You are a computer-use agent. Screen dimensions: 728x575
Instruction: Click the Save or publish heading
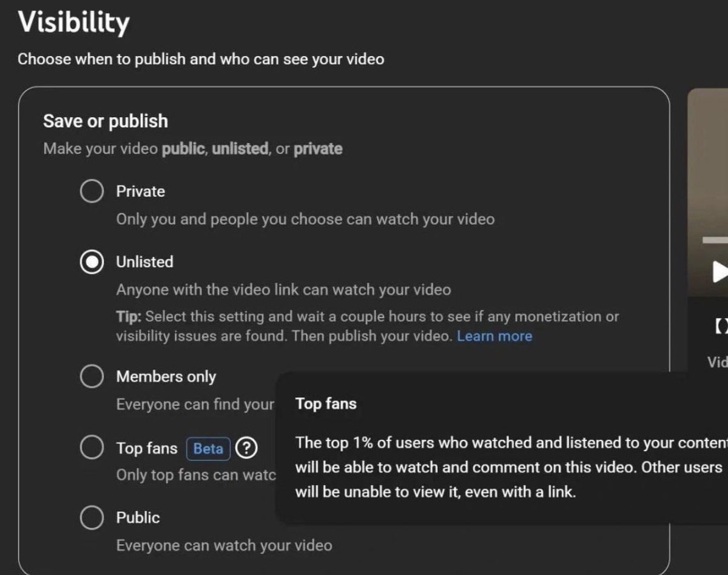coord(106,121)
